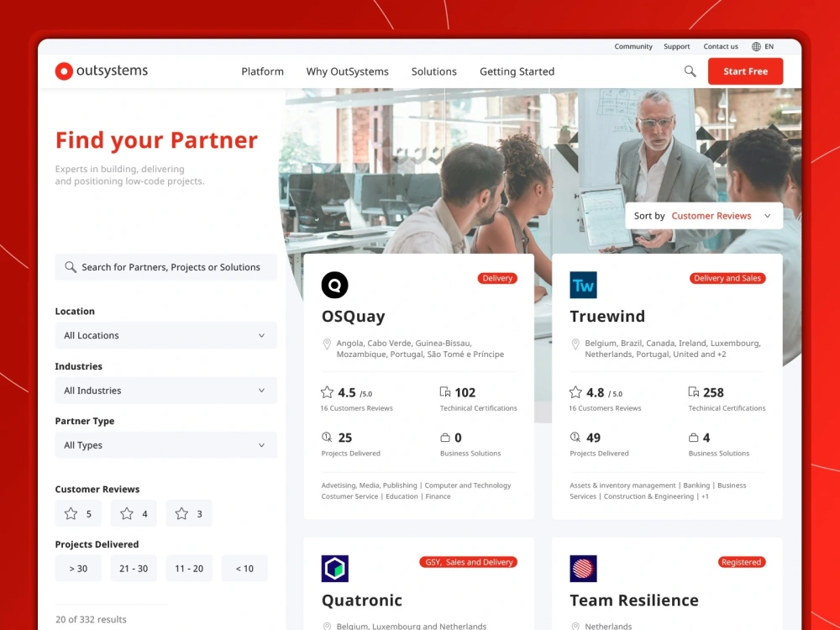
Task: Click the globe language icon
Action: point(756,46)
